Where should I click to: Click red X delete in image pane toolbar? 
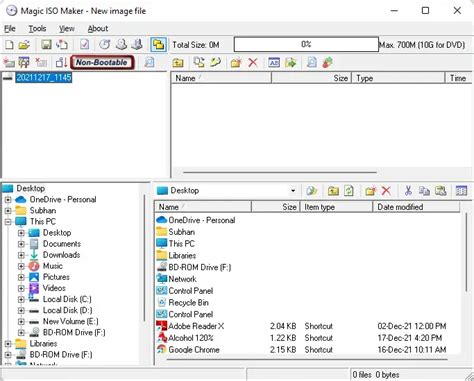[x=253, y=62]
